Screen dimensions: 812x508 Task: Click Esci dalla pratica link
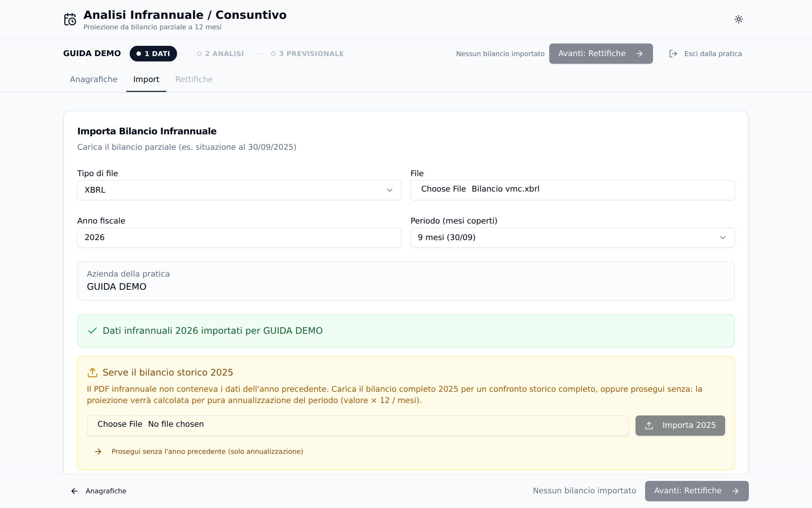click(x=705, y=54)
